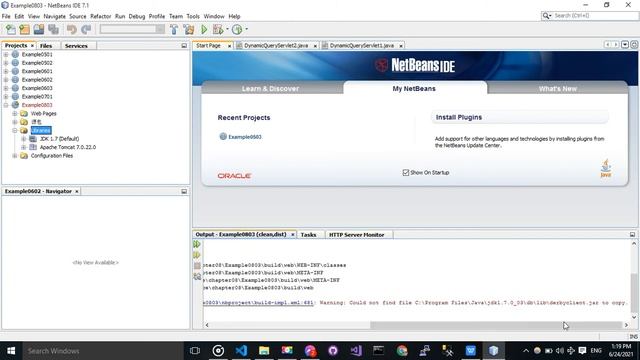
Task: Click the Output vertical scrollbar down arrow
Action: coord(634,317)
